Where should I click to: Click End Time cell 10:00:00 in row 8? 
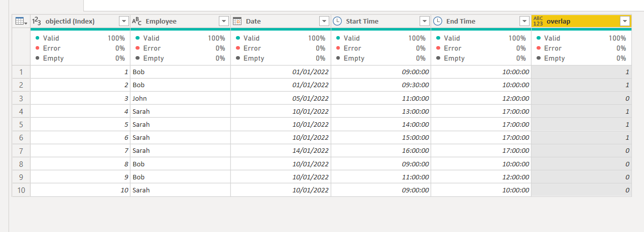(x=481, y=164)
